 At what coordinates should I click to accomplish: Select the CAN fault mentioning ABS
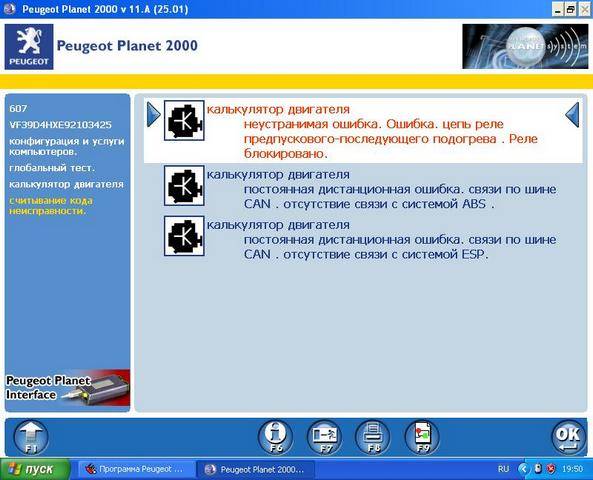tap(400, 197)
